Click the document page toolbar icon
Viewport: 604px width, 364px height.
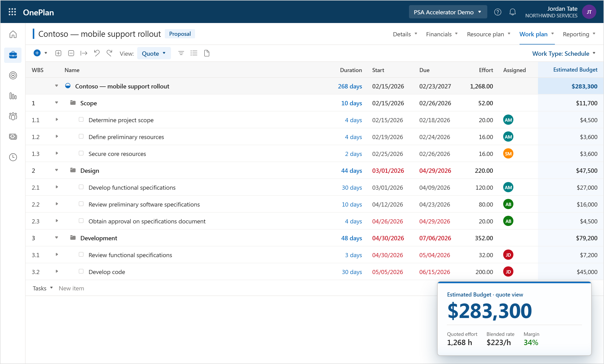click(x=207, y=53)
